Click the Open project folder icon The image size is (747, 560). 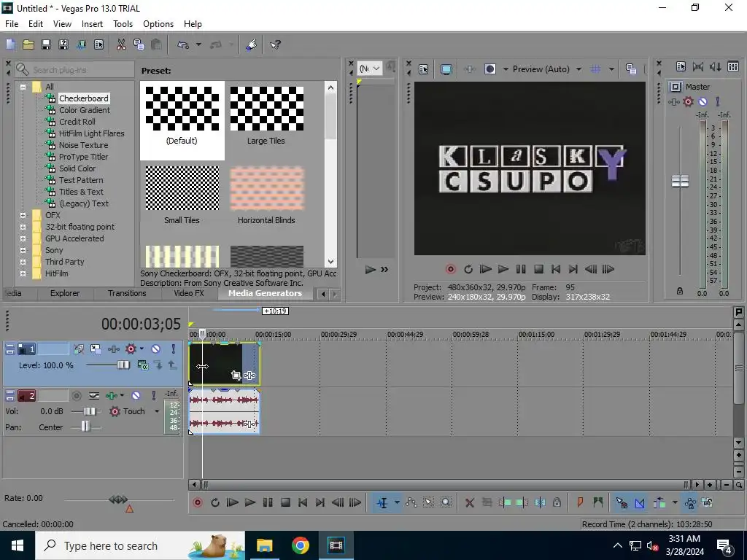tap(28, 44)
